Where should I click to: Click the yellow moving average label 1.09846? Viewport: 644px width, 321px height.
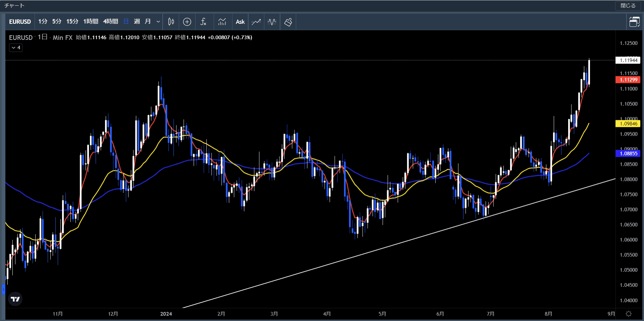click(628, 124)
